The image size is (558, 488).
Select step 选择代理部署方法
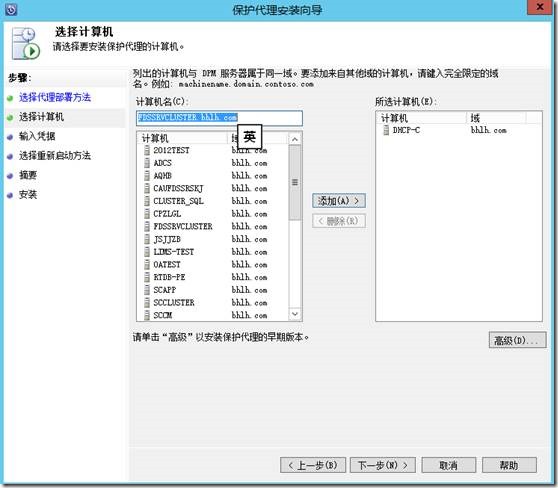tap(55, 98)
